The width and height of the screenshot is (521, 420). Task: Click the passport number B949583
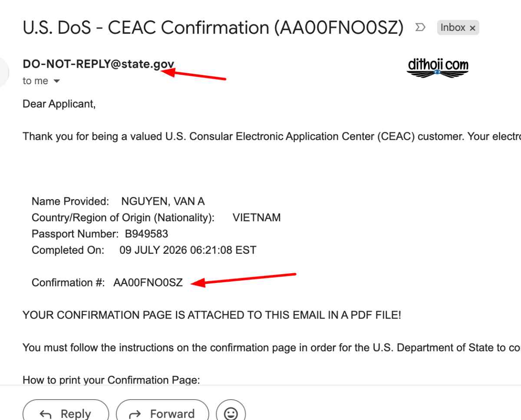(x=143, y=234)
